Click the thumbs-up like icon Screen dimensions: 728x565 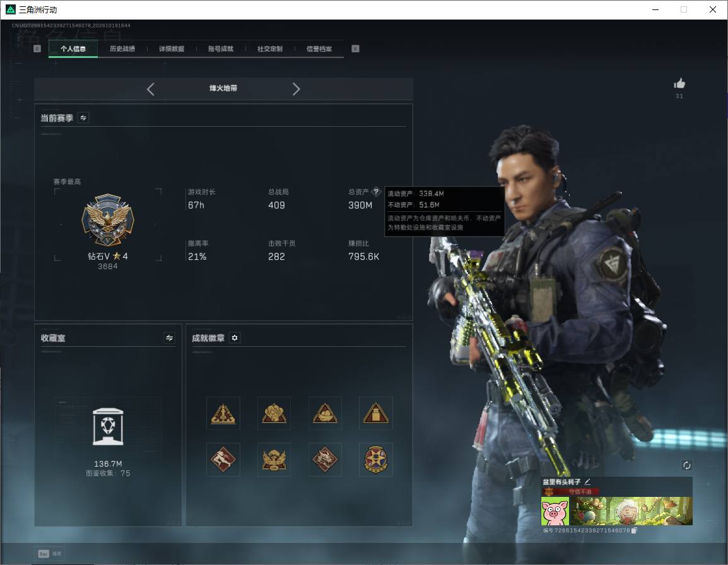pos(679,84)
